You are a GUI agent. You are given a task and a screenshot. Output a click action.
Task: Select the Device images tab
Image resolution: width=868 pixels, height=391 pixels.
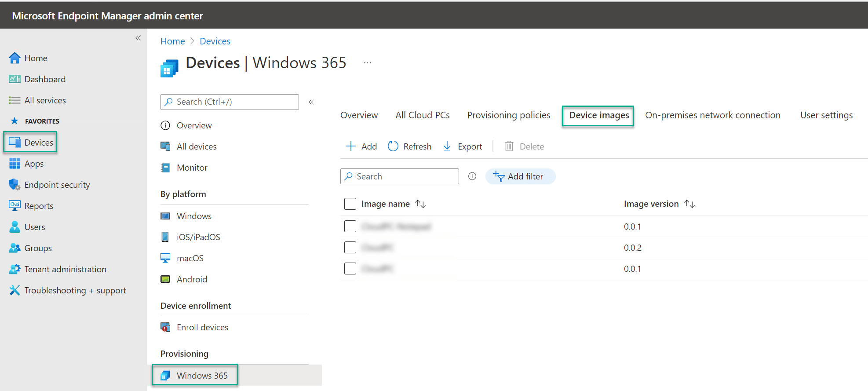pos(599,116)
